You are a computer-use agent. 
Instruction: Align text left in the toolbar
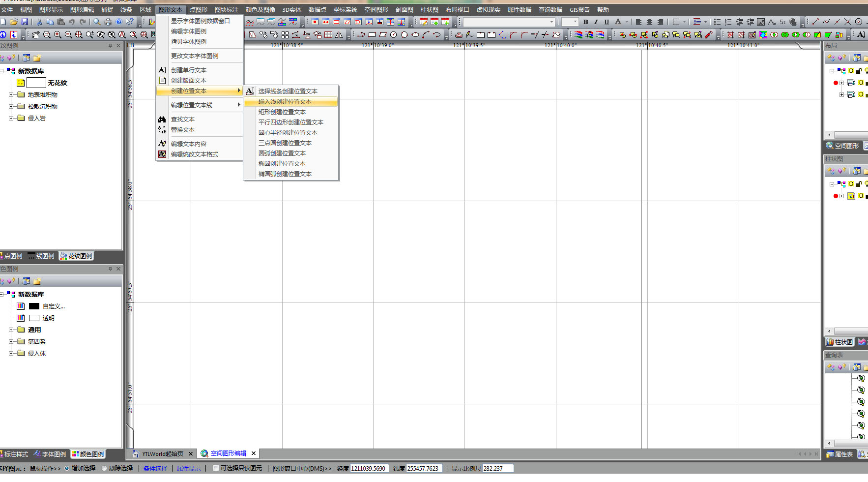click(x=638, y=22)
